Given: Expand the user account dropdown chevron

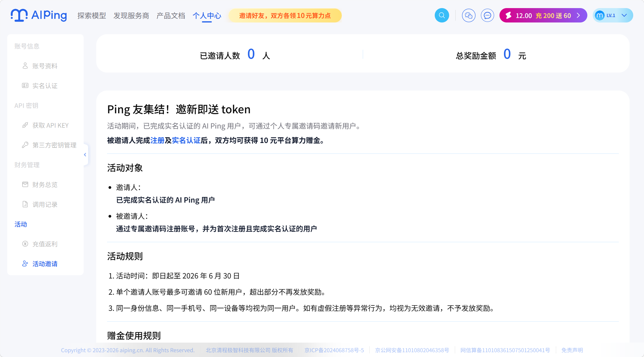Looking at the screenshot, I should [624, 15].
